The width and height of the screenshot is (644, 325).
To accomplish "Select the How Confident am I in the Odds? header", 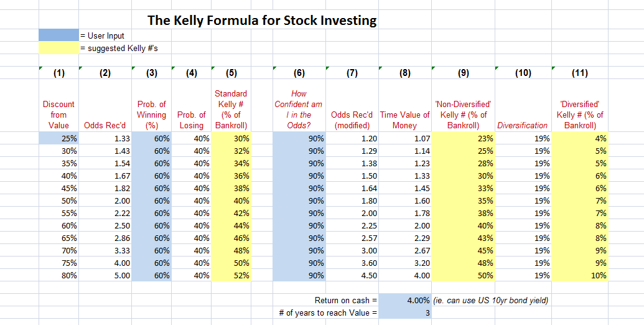I will coord(299,110).
